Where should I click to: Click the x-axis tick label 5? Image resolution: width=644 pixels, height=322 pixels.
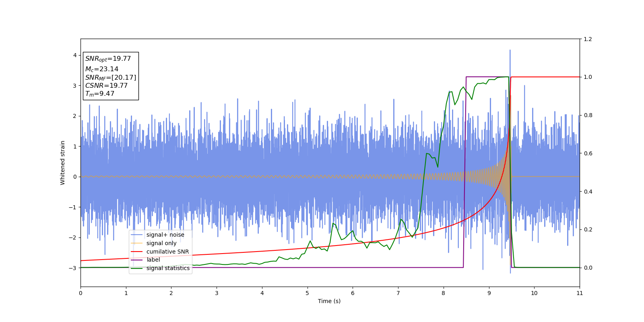coord(308,293)
